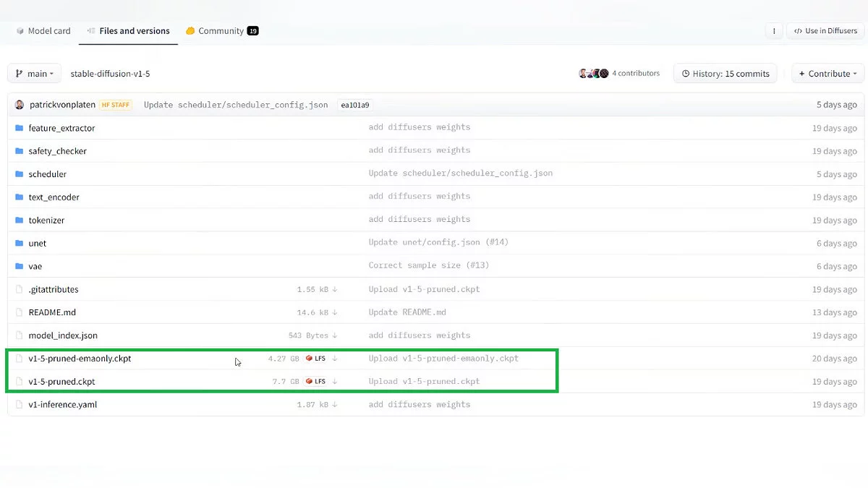
Task: Open the Model card tab
Action: [x=43, y=31]
